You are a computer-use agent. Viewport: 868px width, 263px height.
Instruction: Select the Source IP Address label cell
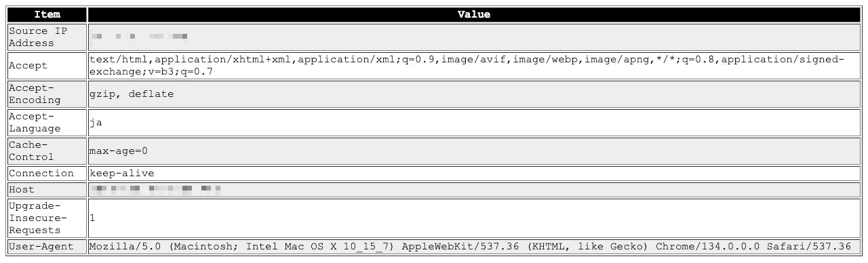coord(47,37)
